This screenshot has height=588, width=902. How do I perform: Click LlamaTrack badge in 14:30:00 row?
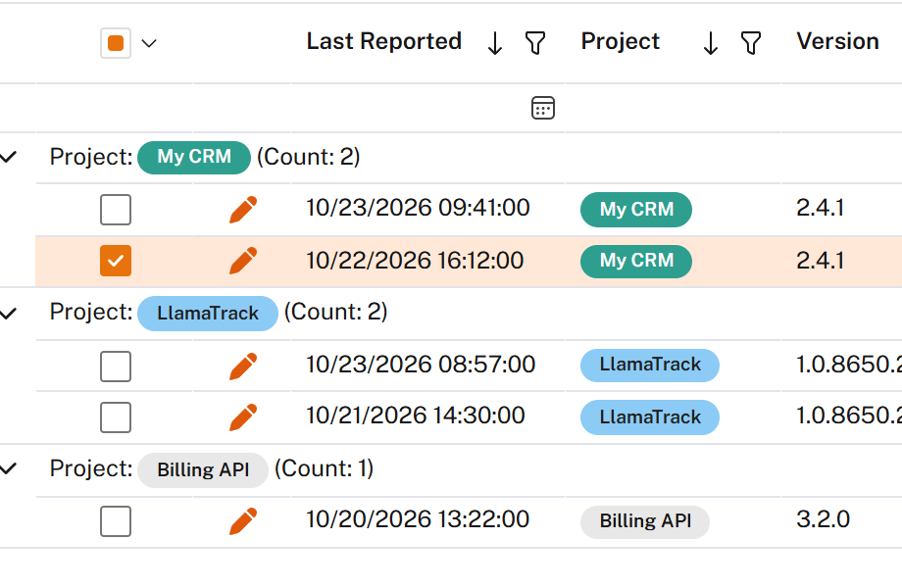[x=650, y=417]
